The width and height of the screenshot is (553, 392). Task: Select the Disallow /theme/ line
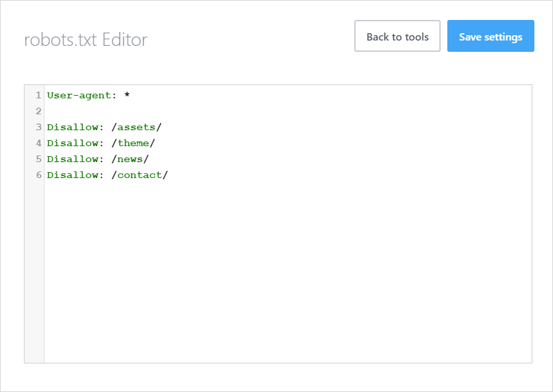[x=103, y=143]
